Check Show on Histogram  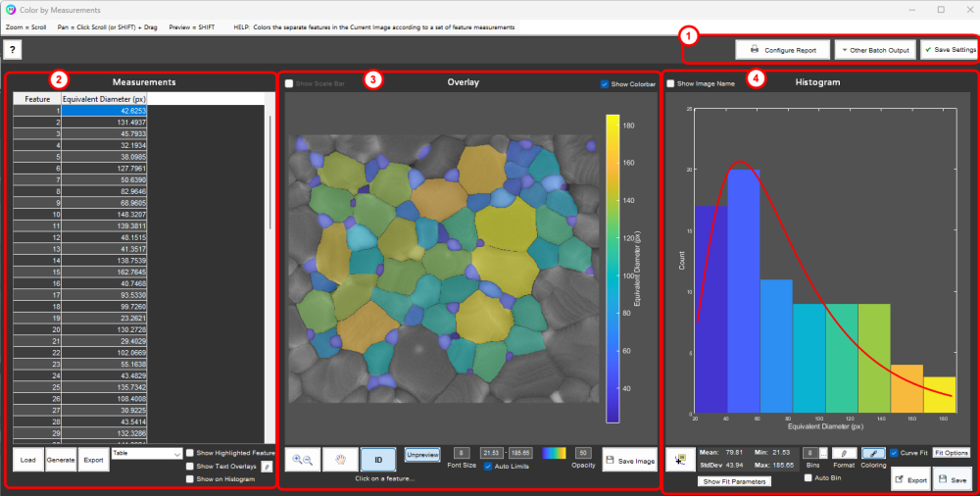coord(190,479)
